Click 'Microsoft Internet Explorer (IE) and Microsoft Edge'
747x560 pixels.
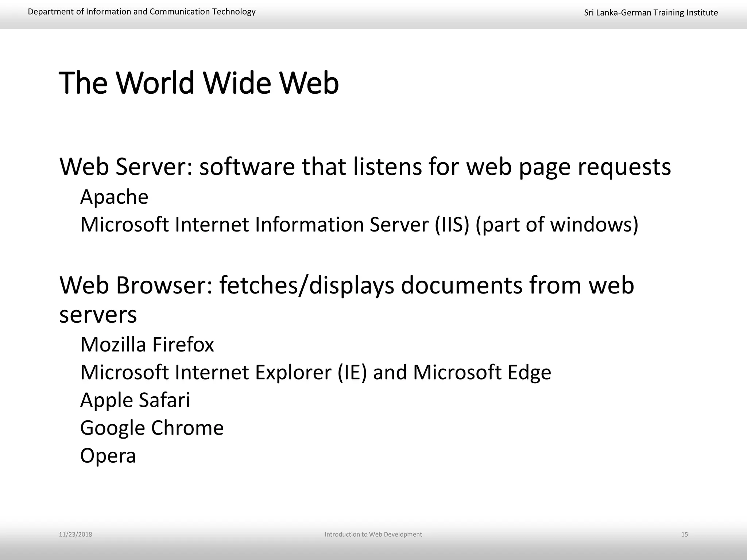pos(316,373)
